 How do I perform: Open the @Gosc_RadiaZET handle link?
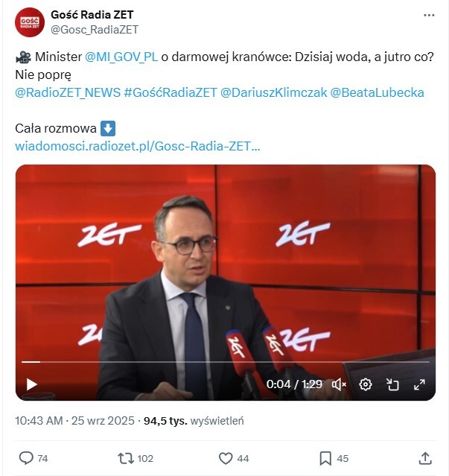click(95, 30)
